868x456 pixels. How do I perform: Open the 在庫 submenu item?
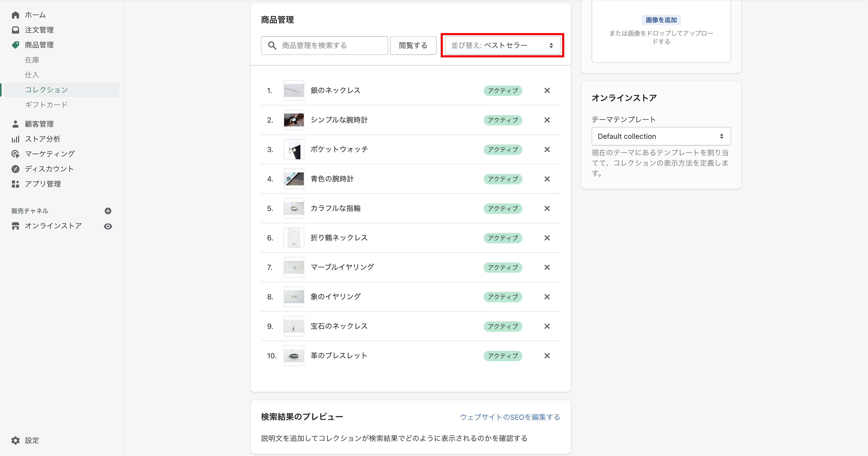pos(32,60)
